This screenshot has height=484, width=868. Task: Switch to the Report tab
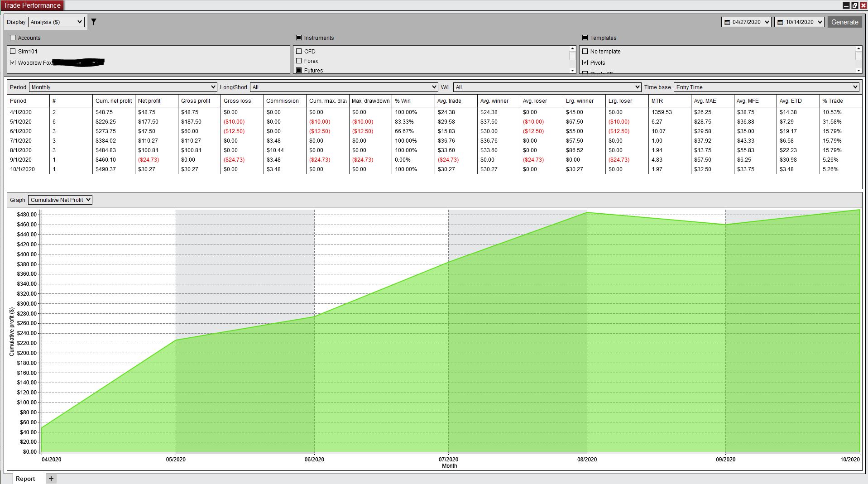click(25, 479)
